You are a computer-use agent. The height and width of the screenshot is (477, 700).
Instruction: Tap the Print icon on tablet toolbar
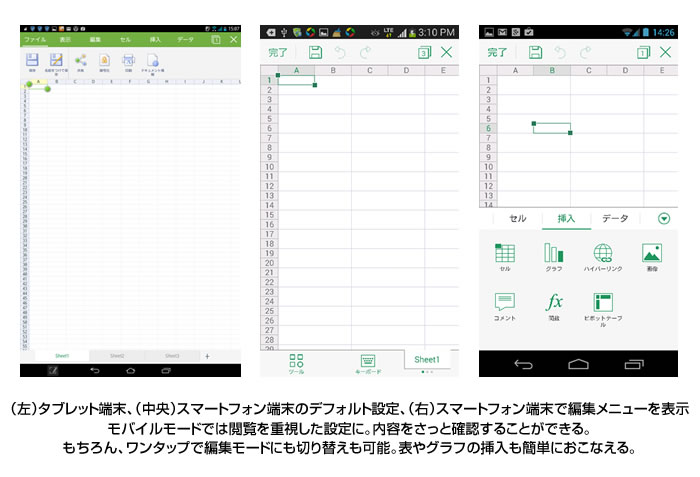128,60
